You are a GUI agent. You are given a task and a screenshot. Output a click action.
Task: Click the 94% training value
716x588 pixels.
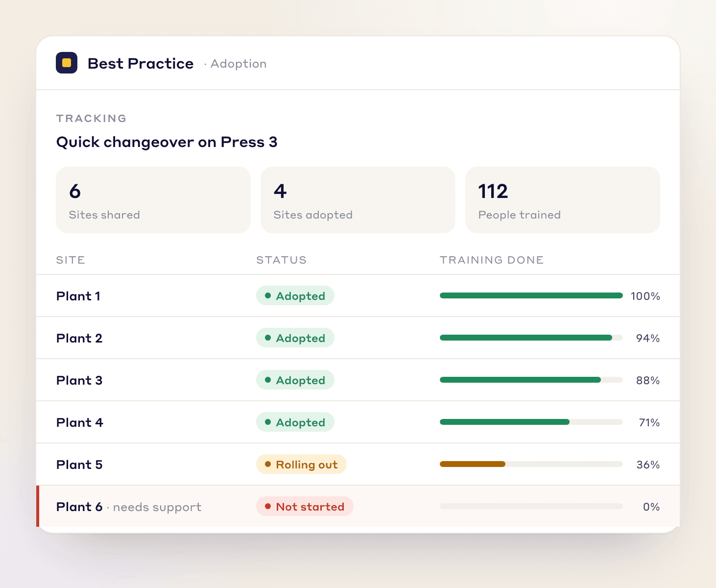click(x=648, y=338)
